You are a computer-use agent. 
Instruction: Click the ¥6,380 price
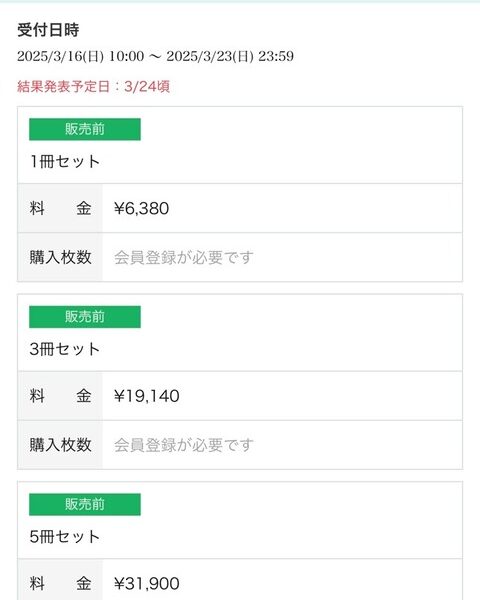coord(141,209)
